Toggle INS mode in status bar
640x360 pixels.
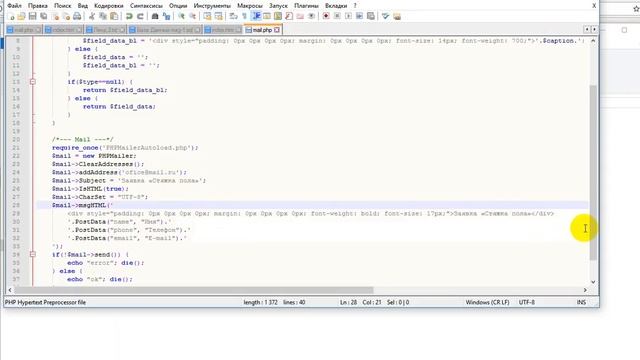pos(581,302)
